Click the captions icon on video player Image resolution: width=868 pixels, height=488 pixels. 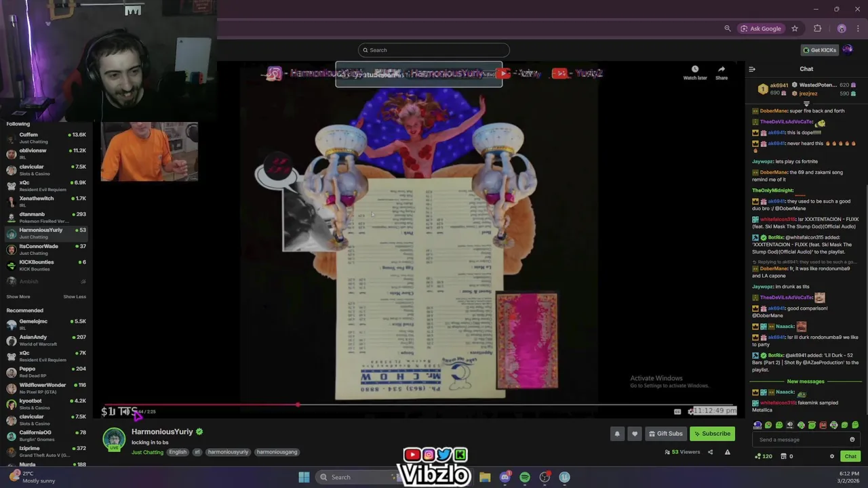[x=677, y=411]
